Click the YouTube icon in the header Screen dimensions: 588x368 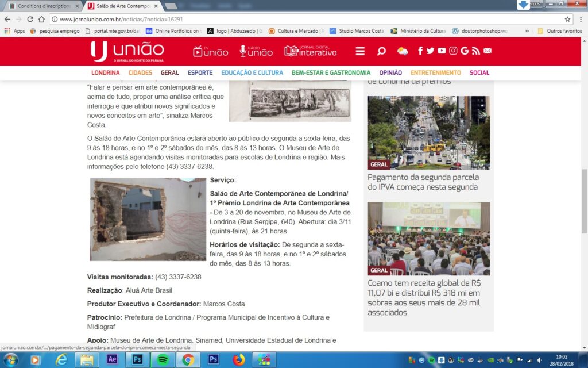click(442, 51)
